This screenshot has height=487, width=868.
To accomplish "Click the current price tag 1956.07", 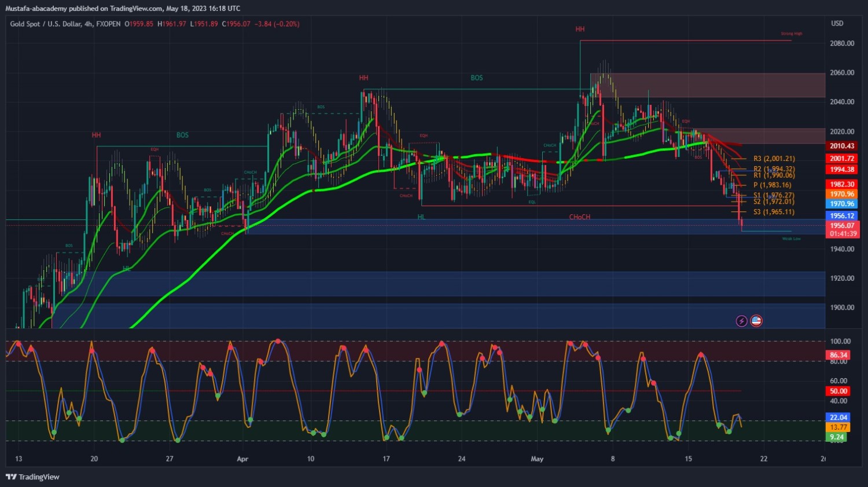I will click(x=843, y=225).
